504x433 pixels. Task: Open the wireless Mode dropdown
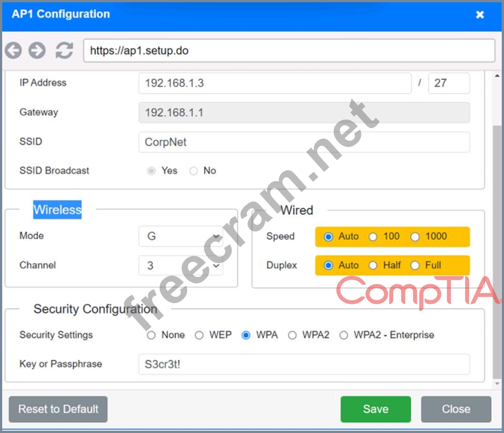tap(181, 236)
